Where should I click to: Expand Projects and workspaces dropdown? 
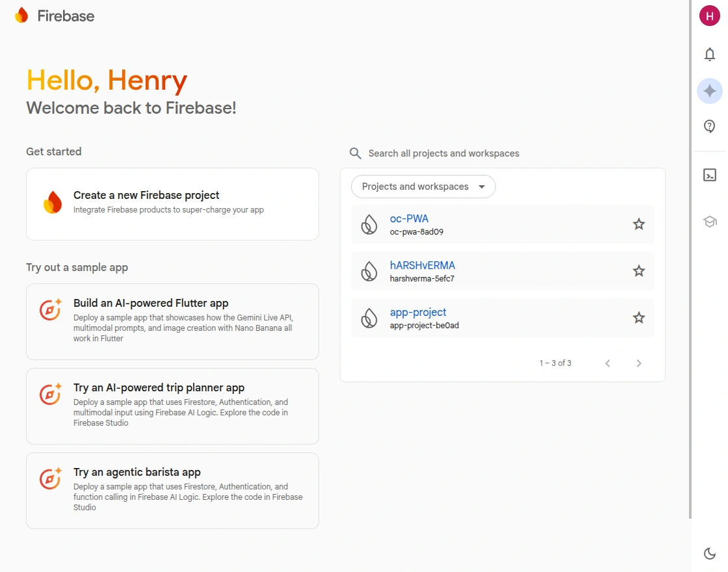click(423, 187)
